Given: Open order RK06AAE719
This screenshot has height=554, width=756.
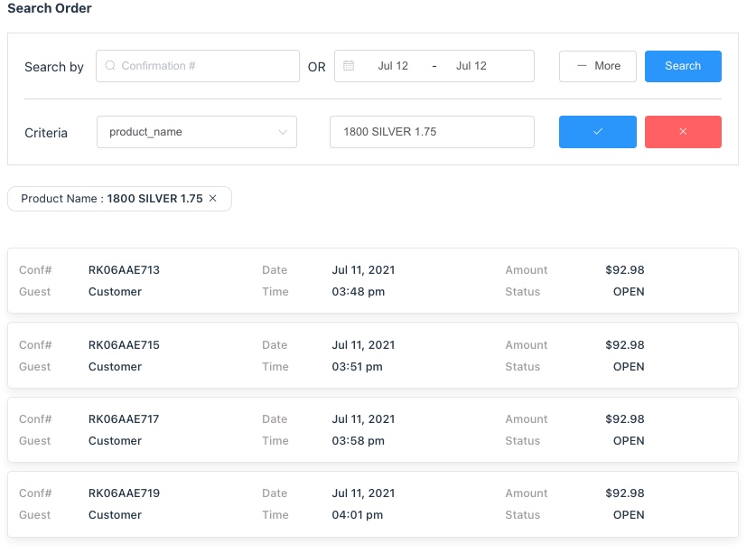Looking at the screenshot, I should (124, 493).
